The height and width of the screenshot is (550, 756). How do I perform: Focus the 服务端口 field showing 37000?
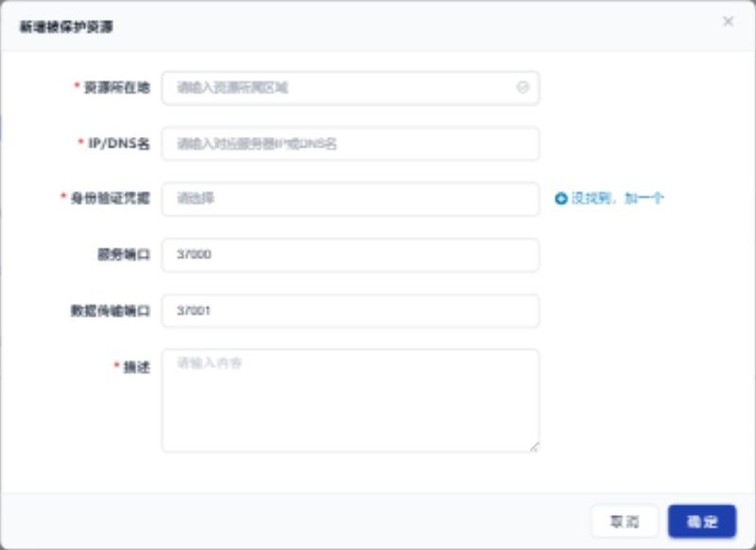pyautogui.click(x=351, y=254)
